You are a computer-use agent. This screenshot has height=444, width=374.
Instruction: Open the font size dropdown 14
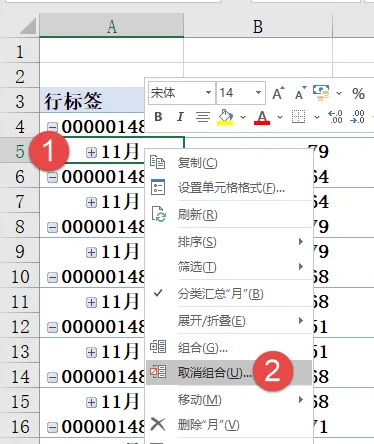pyautogui.click(x=258, y=93)
